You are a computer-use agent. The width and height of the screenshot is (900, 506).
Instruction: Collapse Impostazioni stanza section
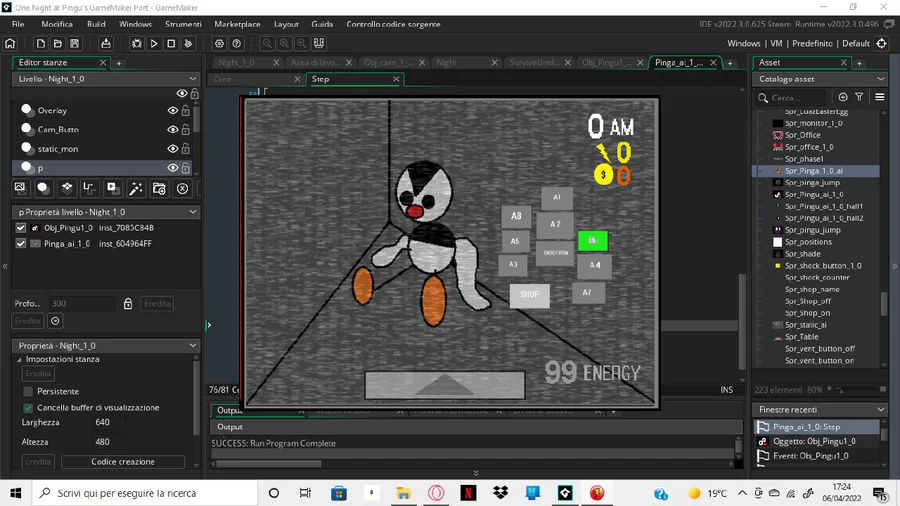click(x=19, y=360)
